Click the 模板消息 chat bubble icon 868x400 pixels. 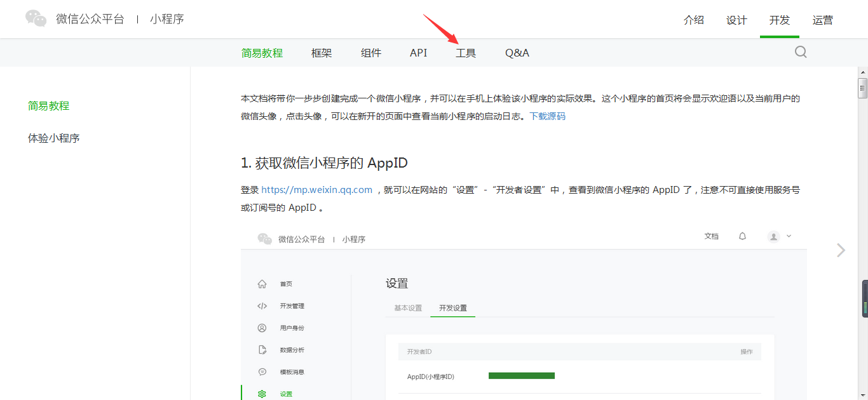(x=262, y=371)
